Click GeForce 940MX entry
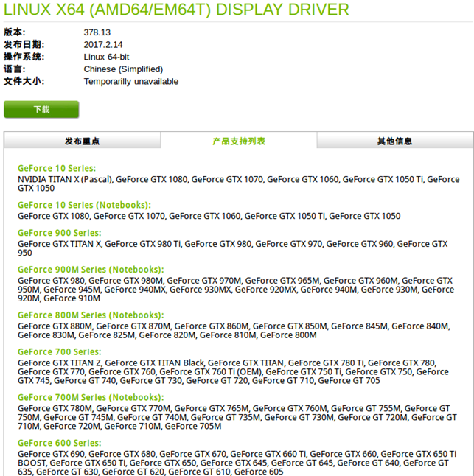Viewport: 474px width, 476px height. point(135,290)
